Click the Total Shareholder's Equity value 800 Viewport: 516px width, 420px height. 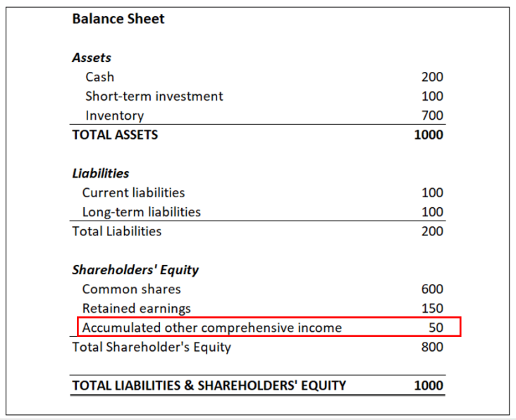pyautogui.click(x=432, y=347)
